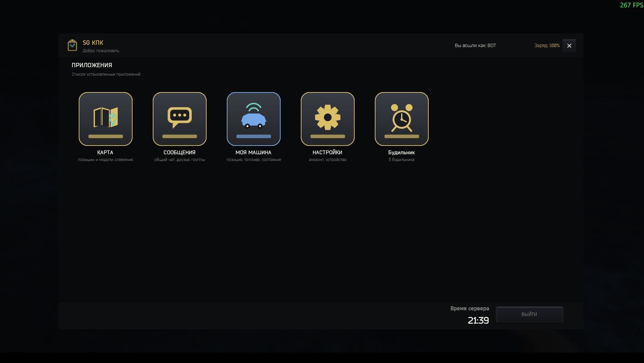The image size is (644, 363).
Task: Click the 'Вы вошли как: BOT' text
Action: tap(475, 46)
